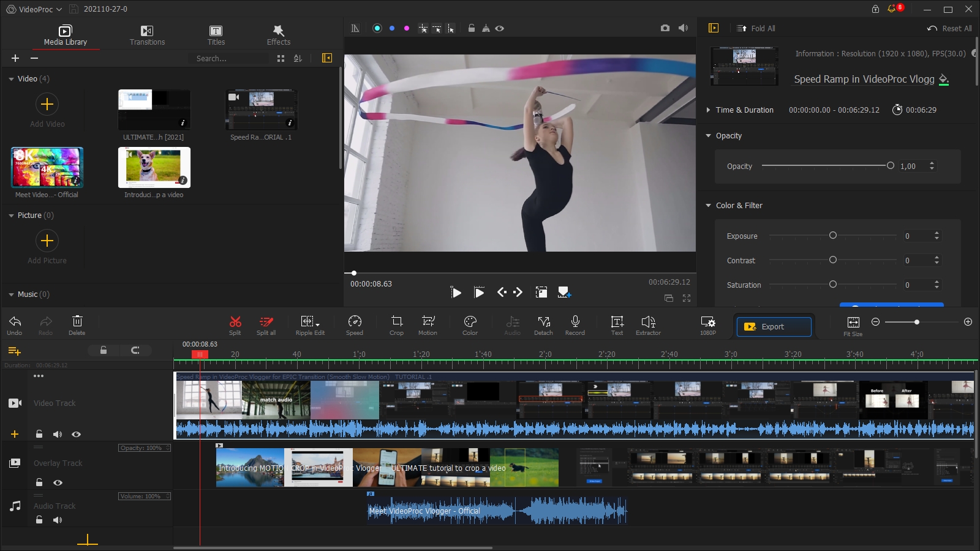Select Meet Video Official 8K thumbnail
This screenshot has width=980, height=551.
(x=47, y=167)
